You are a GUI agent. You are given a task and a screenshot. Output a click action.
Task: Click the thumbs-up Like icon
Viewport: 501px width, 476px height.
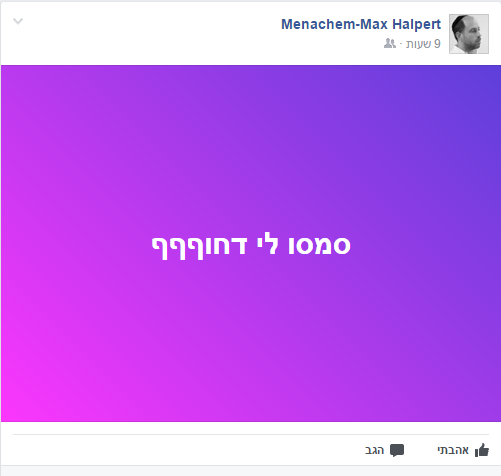(x=482, y=450)
